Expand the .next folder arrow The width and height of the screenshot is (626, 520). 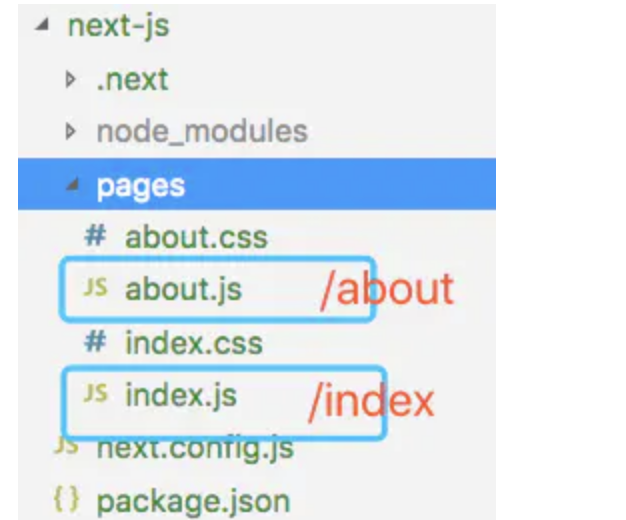[x=71, y=79]
